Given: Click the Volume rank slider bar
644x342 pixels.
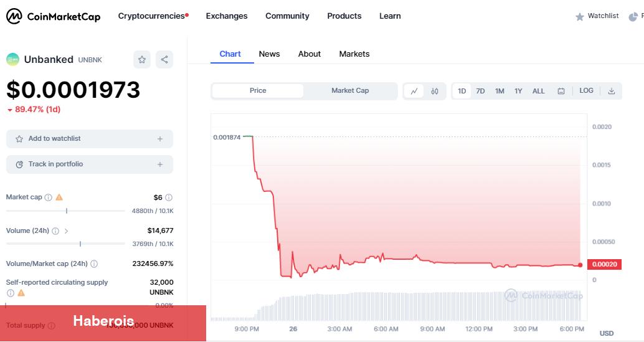Looking at the screenshot, I should (x=66, y=244).
